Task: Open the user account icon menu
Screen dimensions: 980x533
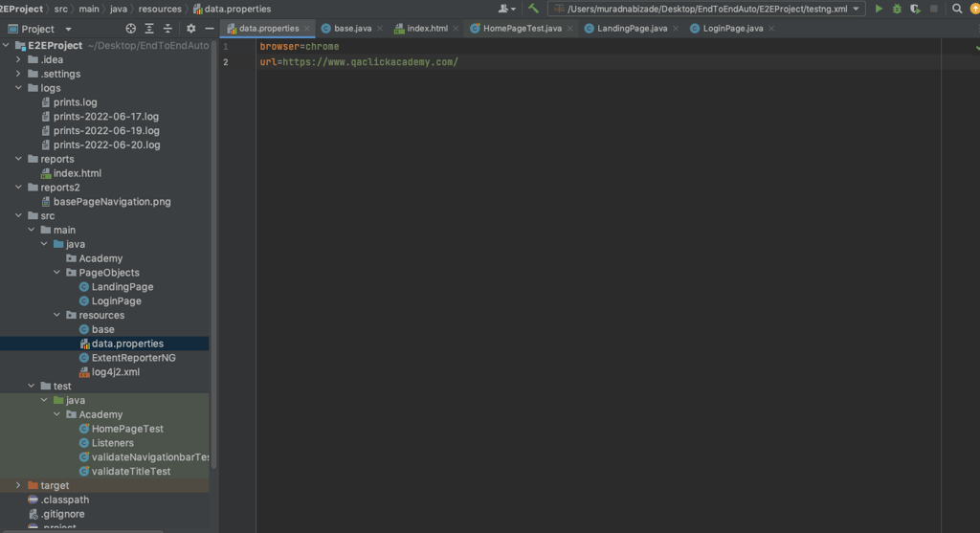Action: click(x=506, y=9)
